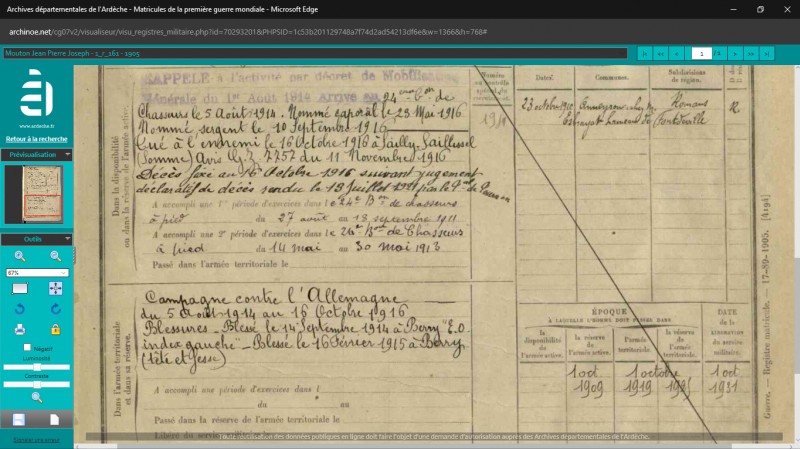Click the 'Luminosité' label

(36, 359)
